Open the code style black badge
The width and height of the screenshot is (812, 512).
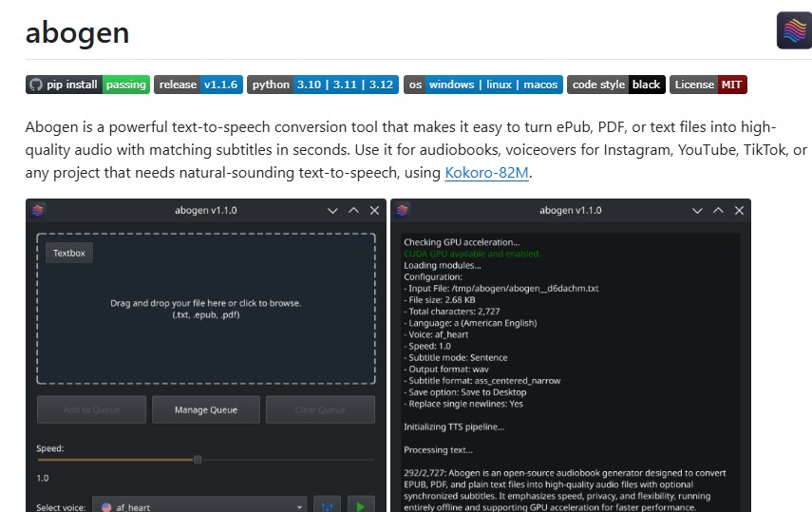point(616,85)
